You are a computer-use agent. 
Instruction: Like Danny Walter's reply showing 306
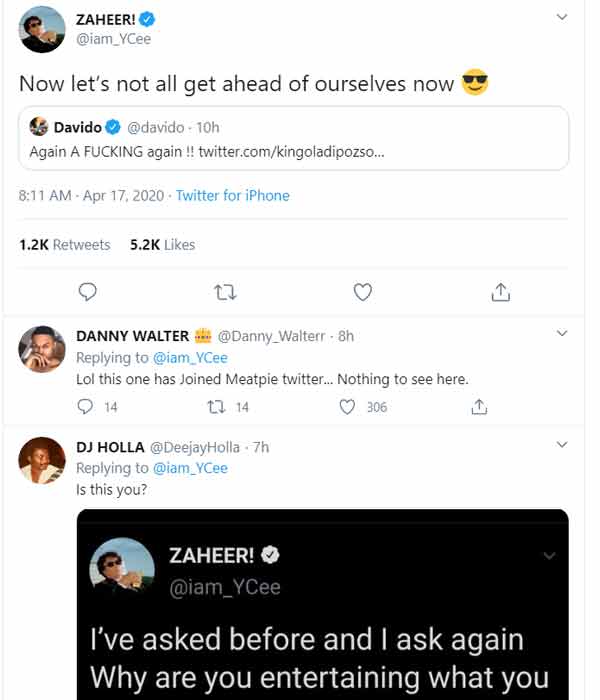pyautogui.click(x=347, y=407)
